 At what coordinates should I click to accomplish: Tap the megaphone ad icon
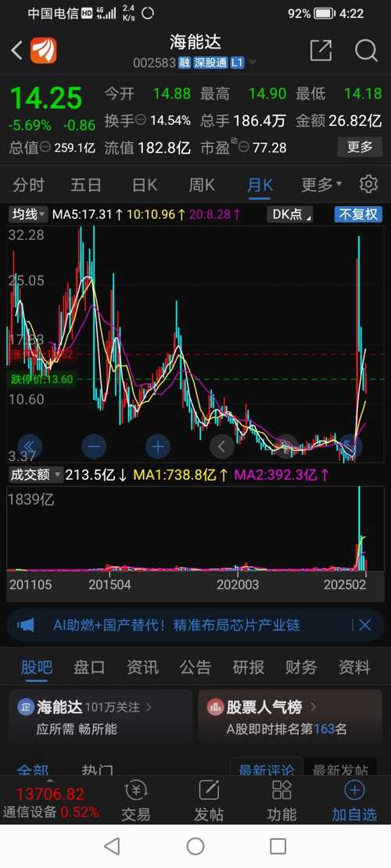tap(26, 626)
